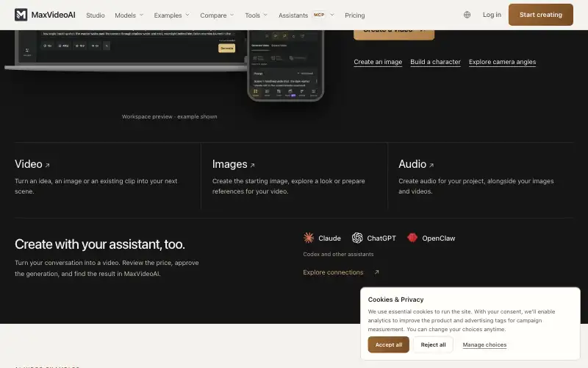Click the Generate button in laptop preview
This screenshot has width=588, height=368.
point(227,48)
